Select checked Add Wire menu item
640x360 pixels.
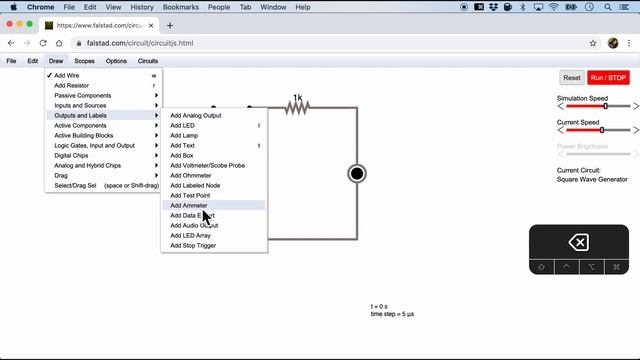103,76
